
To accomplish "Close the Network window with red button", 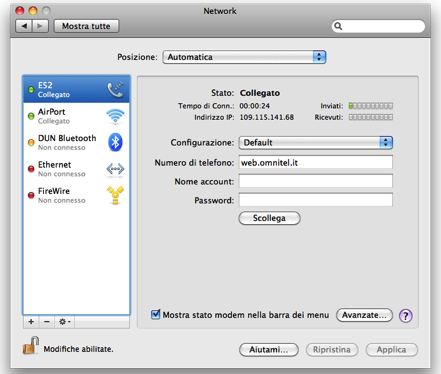I will click(x=20, y=11).
